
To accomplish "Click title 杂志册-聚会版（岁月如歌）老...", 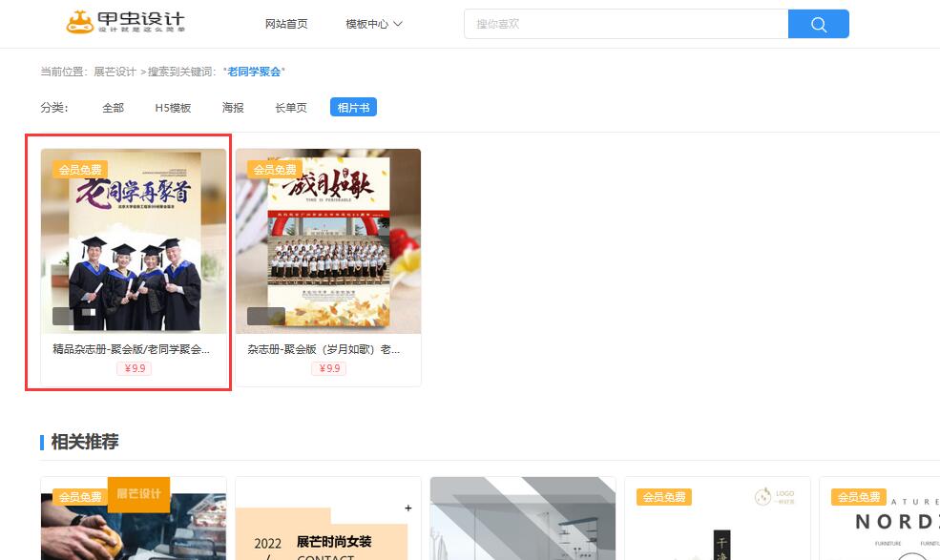I will coord(324,349).
